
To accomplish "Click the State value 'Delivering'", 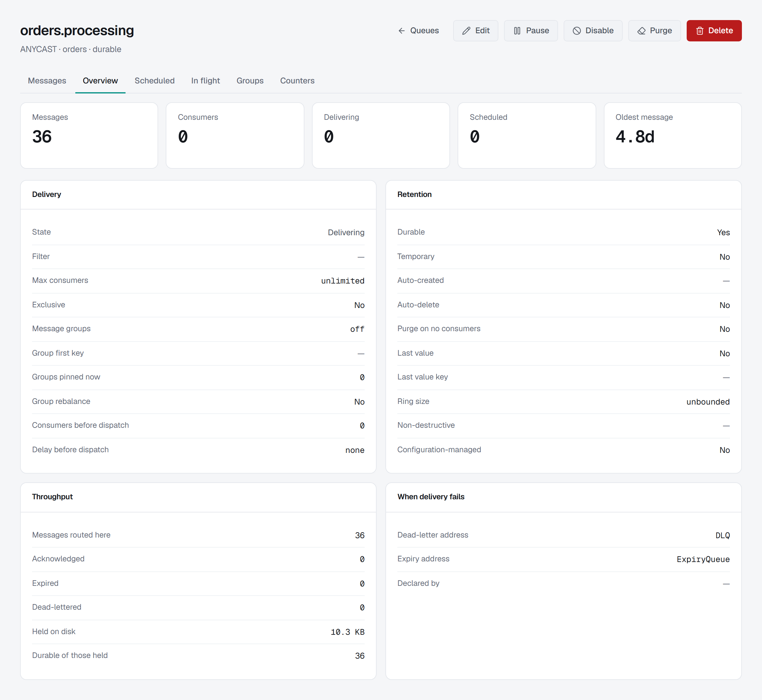I will click(346, 232).
